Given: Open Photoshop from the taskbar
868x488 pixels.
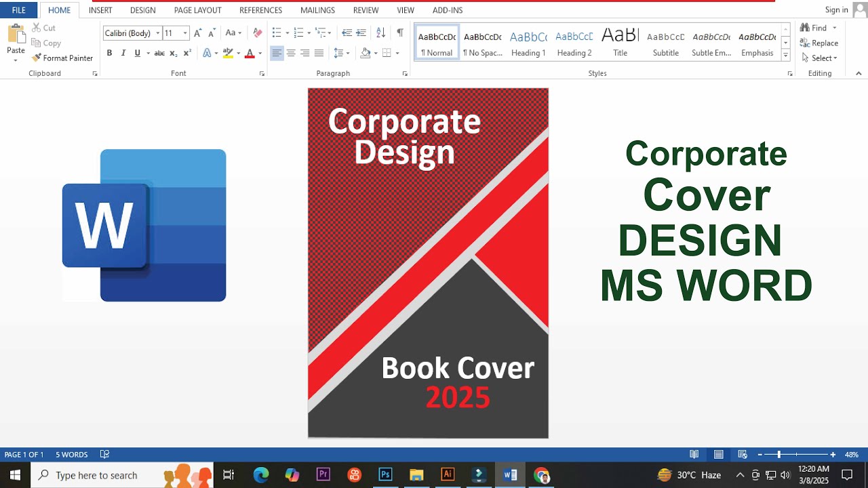Looking at the screenshot, I should point(385,475).
